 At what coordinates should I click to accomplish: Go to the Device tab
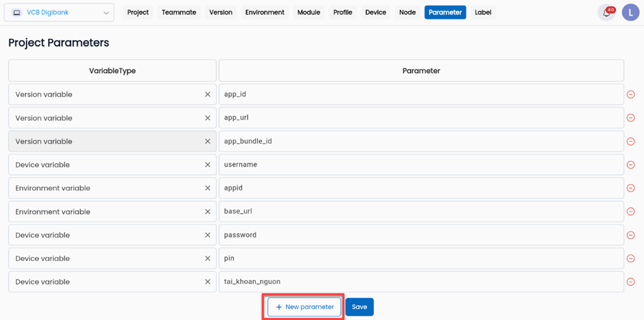375,12
